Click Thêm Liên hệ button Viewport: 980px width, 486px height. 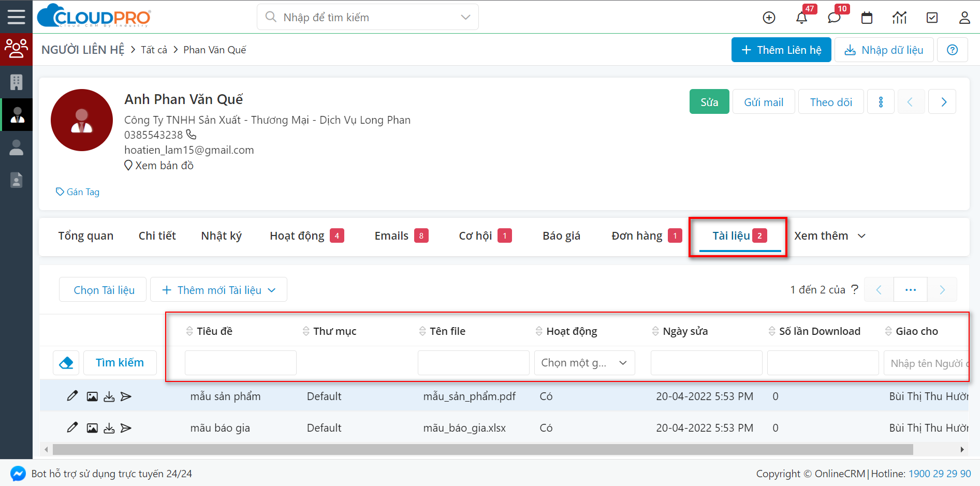(781, 50)
